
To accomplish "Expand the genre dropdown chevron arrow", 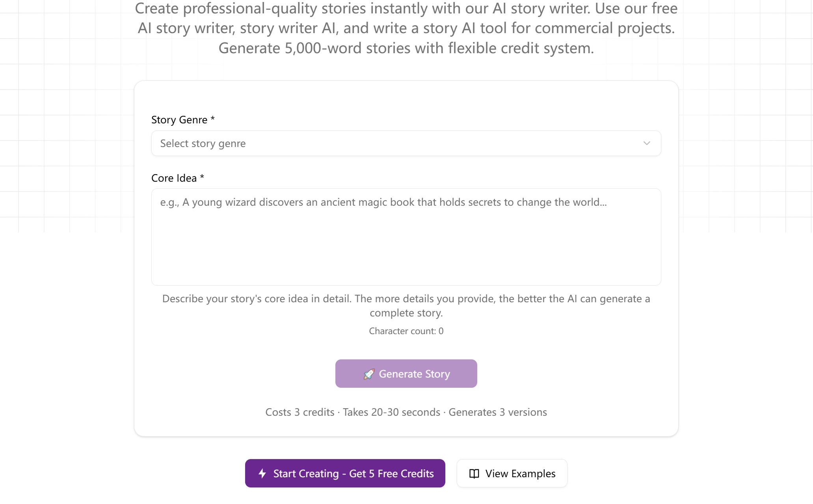I will [646, 143].
